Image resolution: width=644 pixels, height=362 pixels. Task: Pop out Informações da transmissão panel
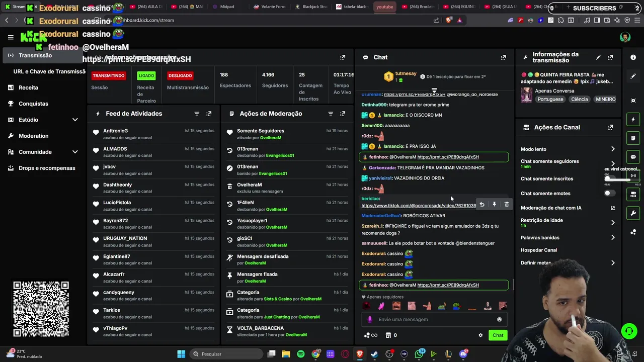pyautogui.click(x=610, y=57)
